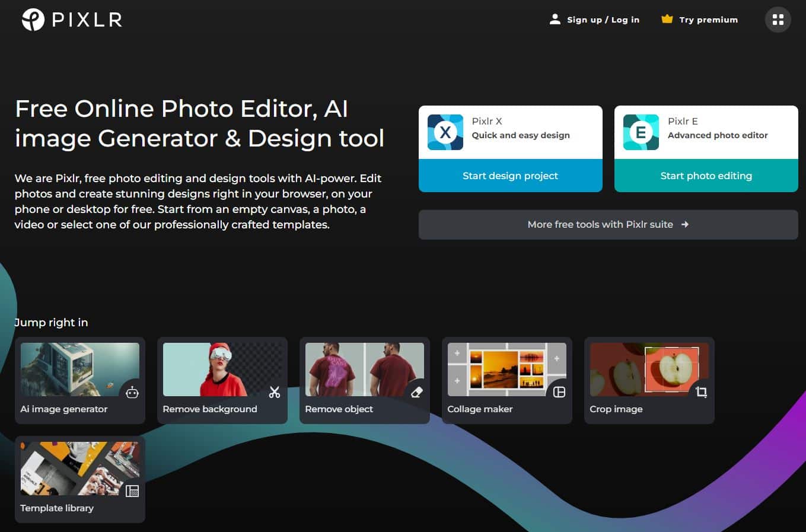
Task: Open the apps grid menu
Action: pyautogui.click(x=778, y=20)
